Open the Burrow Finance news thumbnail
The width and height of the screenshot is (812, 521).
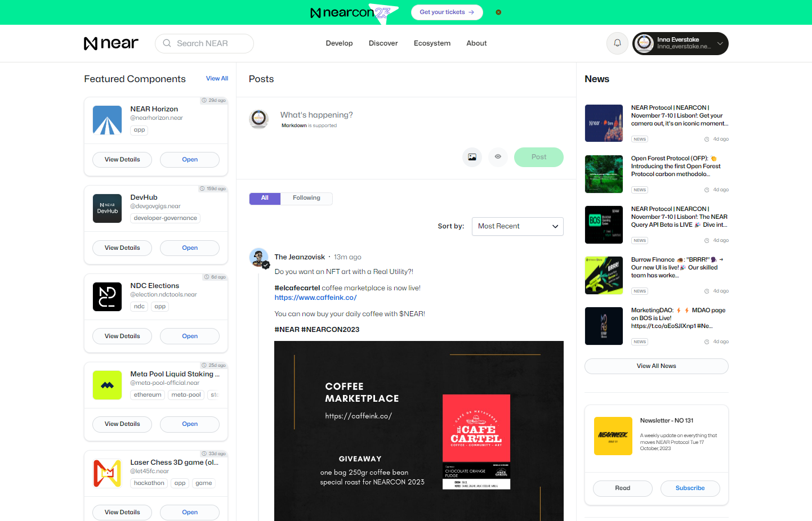(x=604, y=276)
